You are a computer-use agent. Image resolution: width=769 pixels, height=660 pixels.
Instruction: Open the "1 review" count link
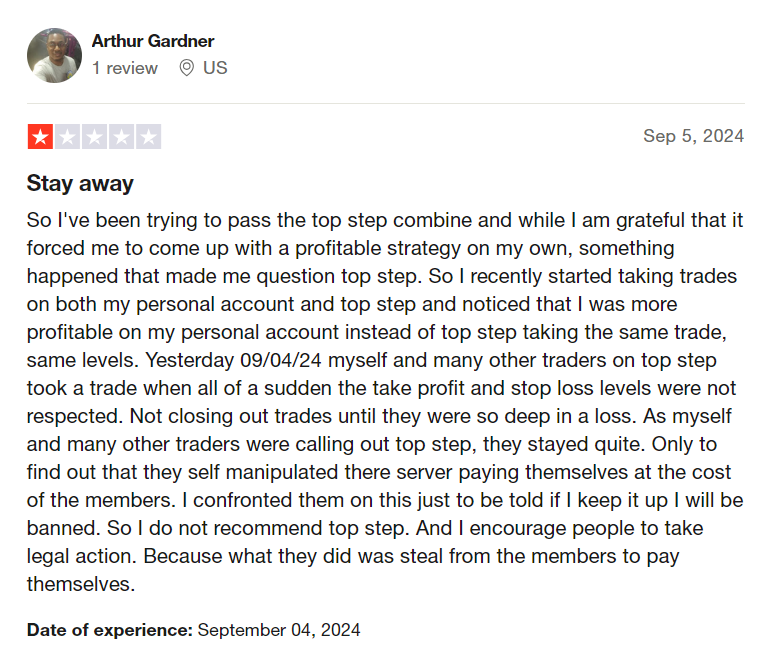125,68
